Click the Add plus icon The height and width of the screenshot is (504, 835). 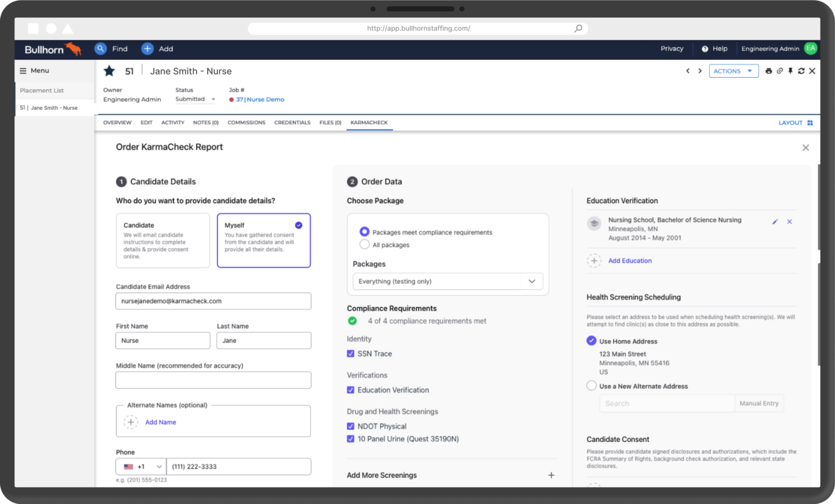pyautogui.click(x=147, y=49)
